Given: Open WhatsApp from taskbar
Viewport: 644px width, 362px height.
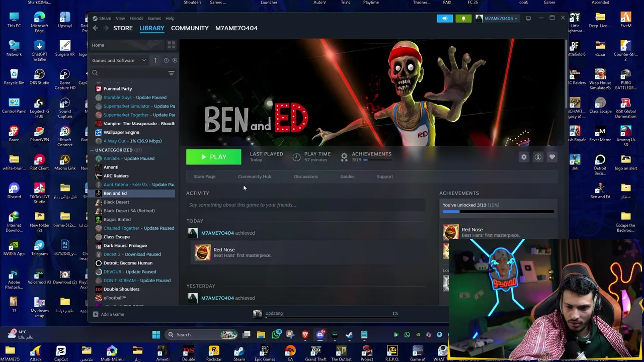Looking at the screenshot, I should click(276, 335).
